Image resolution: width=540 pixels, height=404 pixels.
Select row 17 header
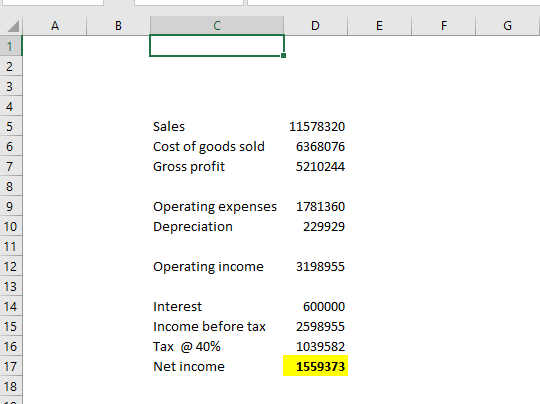10,366
